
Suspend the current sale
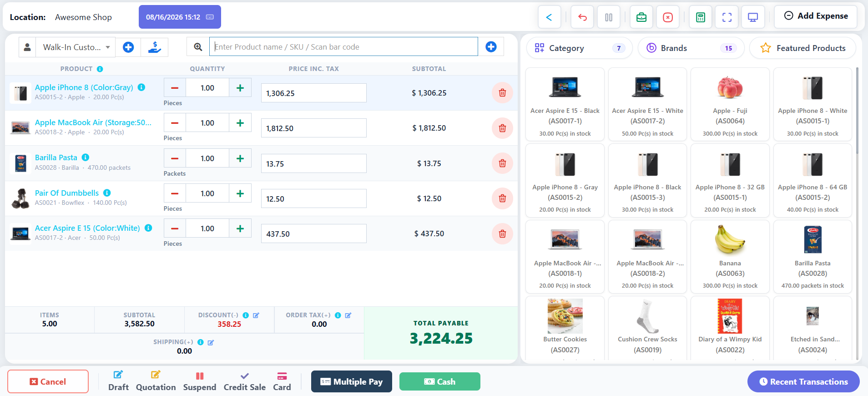(x=199, y=381)
